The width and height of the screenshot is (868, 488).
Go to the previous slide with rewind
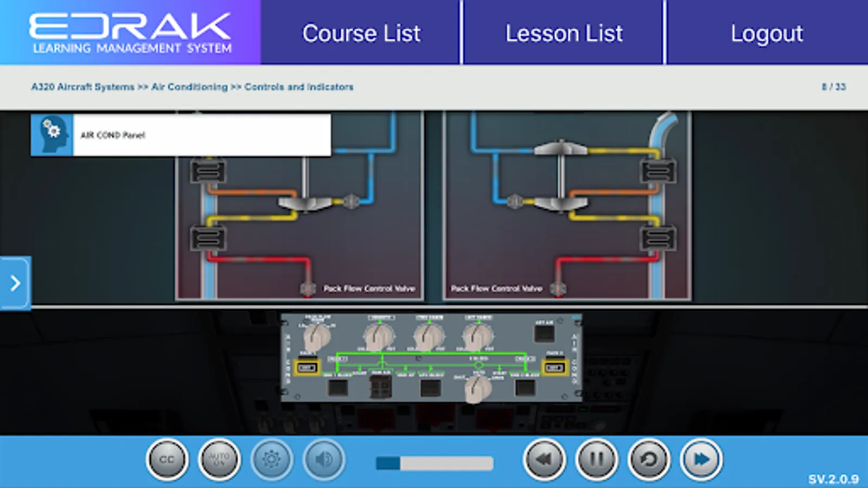pos(544,460)
